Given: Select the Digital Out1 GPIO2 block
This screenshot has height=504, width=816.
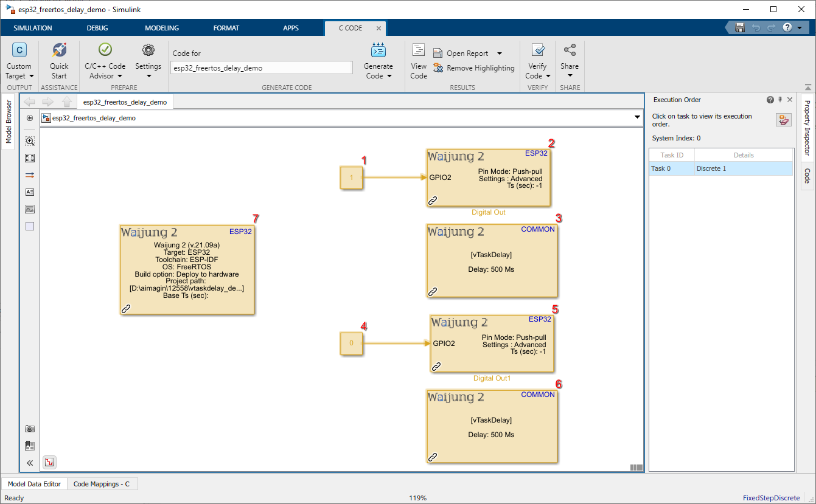Looking at the screenshot, I should 492,343.
